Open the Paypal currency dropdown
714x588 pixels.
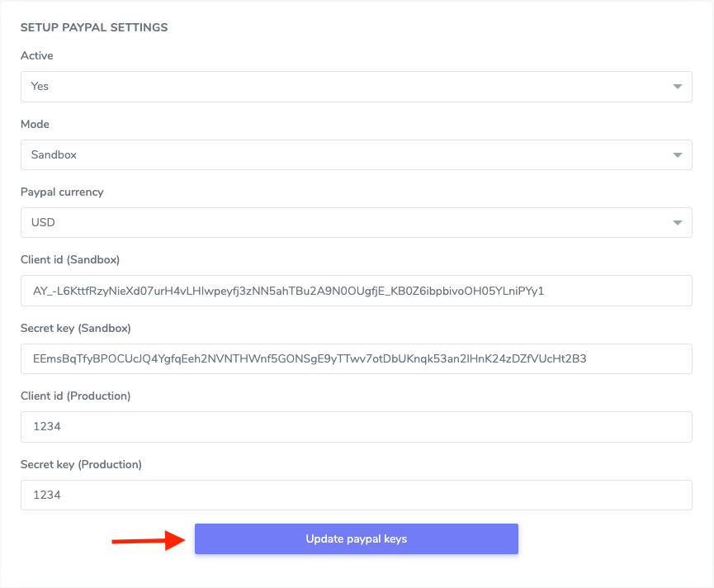pyautogui.click(x=355, y=222)
